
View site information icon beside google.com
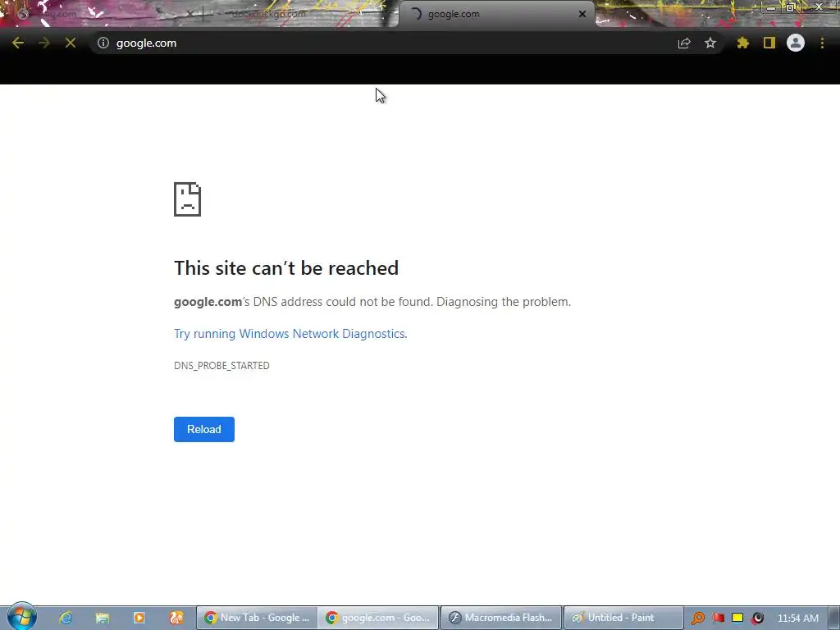pyautogui.click(x=103, y=43)
